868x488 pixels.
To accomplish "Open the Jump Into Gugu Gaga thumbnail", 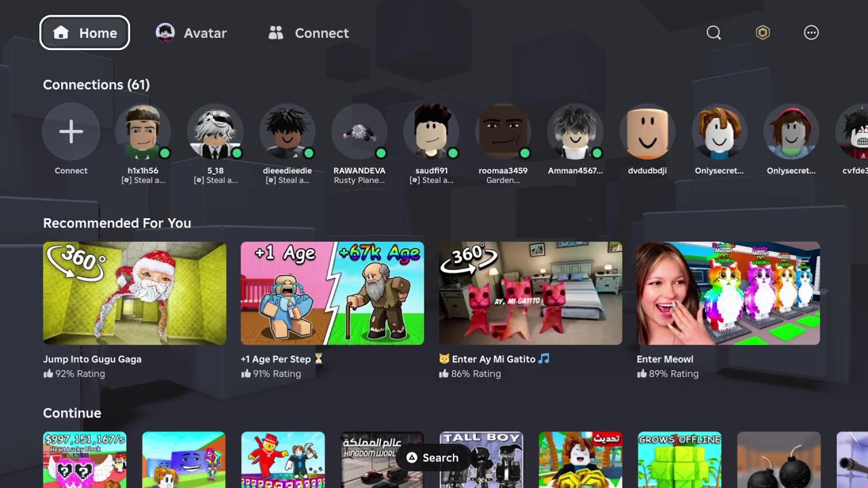I will point(135,293).
